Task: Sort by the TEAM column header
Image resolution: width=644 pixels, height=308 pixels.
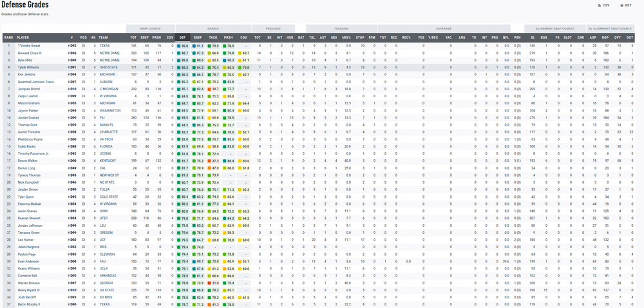Action: click(x=104, y=38)
